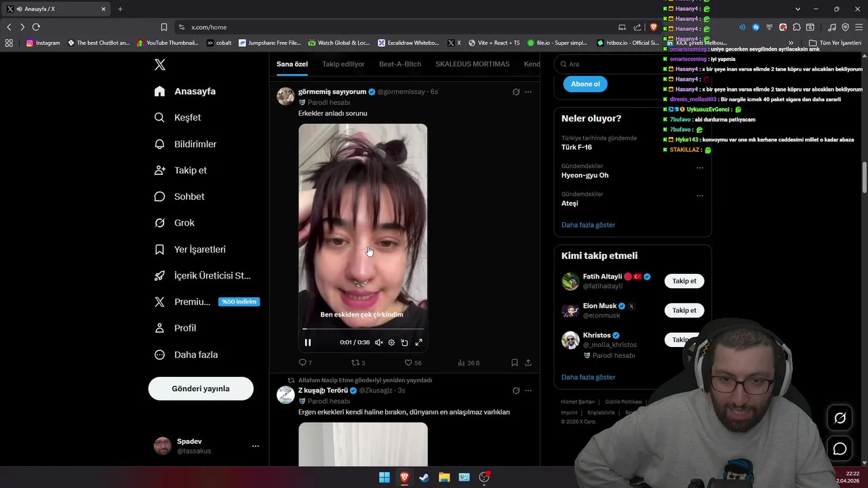
Task: Open İçerik Üreticisi Stüdyosu
Action: click(202, 275)
